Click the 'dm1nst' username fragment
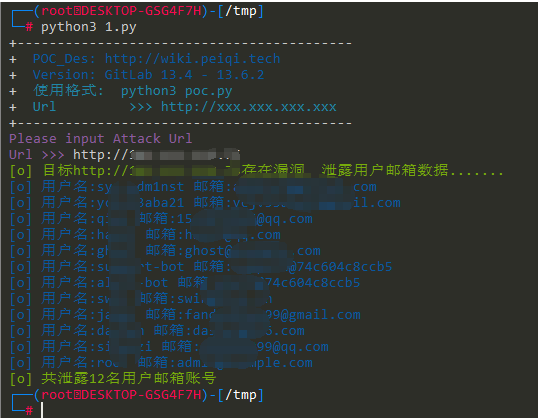The height and width of the screenshot is (420, 539). pos(161,187)
